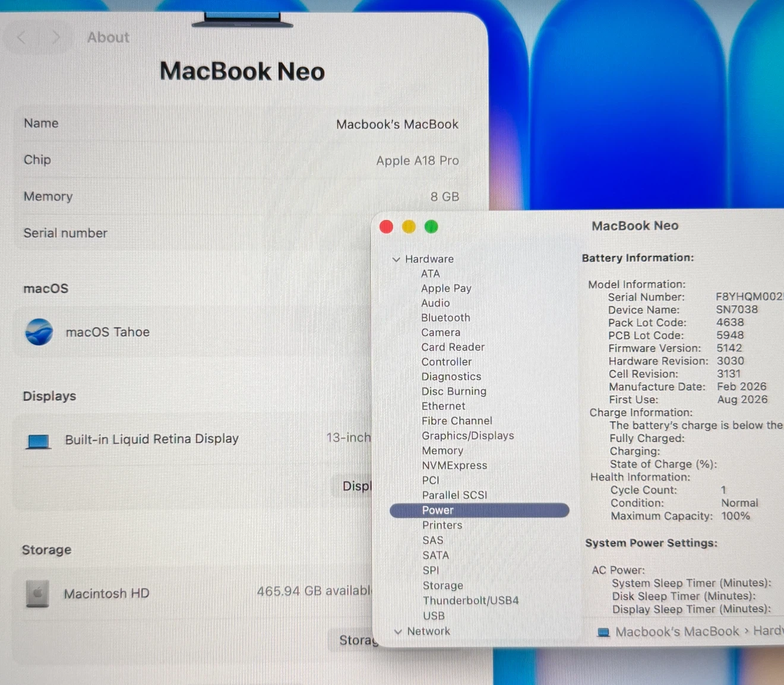The height and width of the screenshot is (685, 784).
Task: Click the System Sleep Timer (Minutes) line
Action: pos(692,583)
